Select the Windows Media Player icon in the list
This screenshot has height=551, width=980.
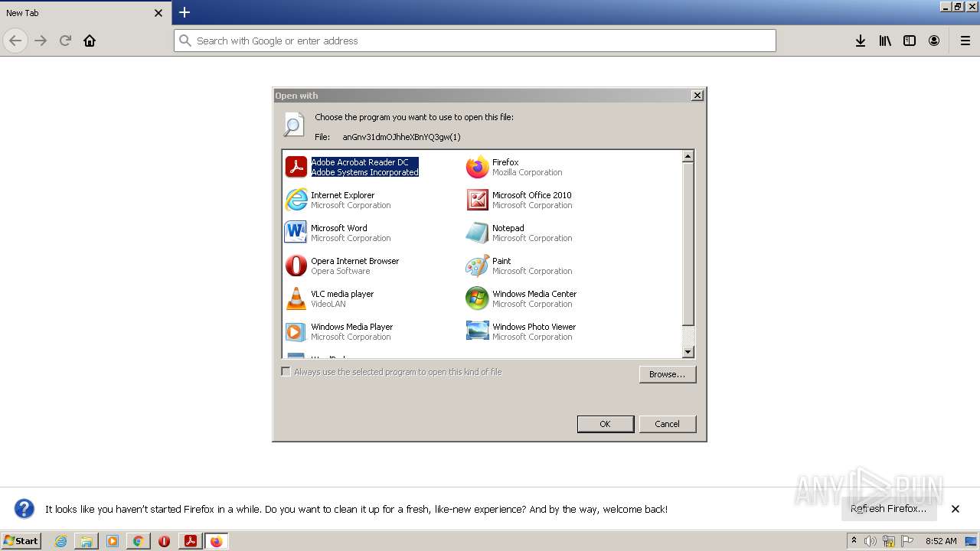[x=296, y=331]
